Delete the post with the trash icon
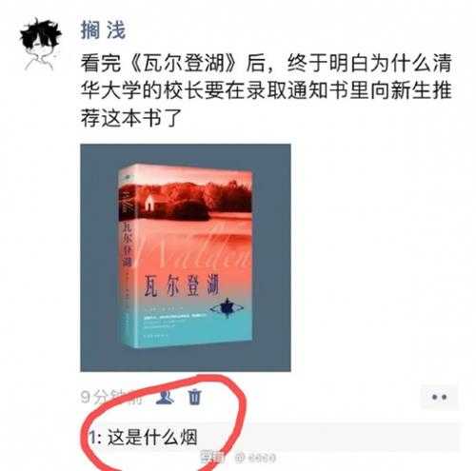 (x=194, y=397)
